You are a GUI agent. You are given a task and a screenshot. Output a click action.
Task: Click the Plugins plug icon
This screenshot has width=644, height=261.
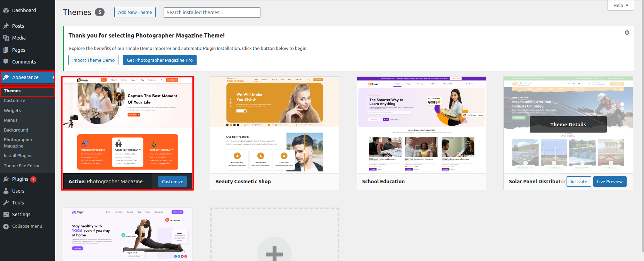pyautogui.click(x=6, y=179)
